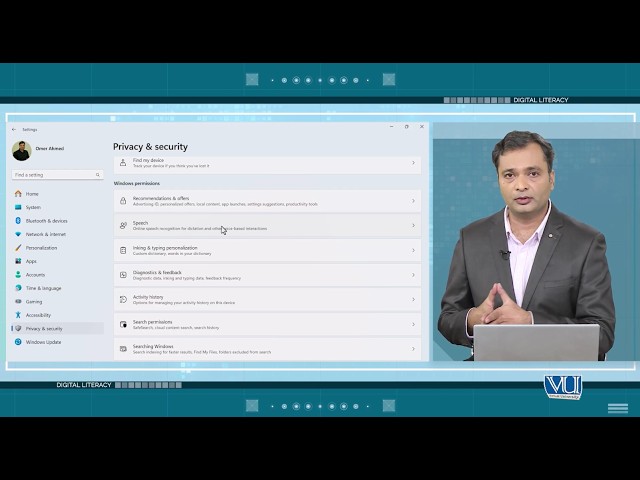640x480 pixels.
Task: Open Network & internet settings
Action: pyautogui.click(x=46, y=234)
